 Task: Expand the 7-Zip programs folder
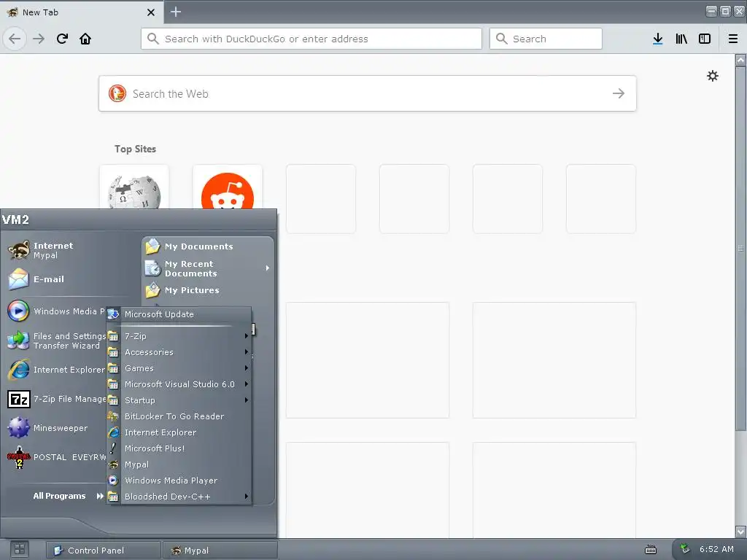pos(179,336)
